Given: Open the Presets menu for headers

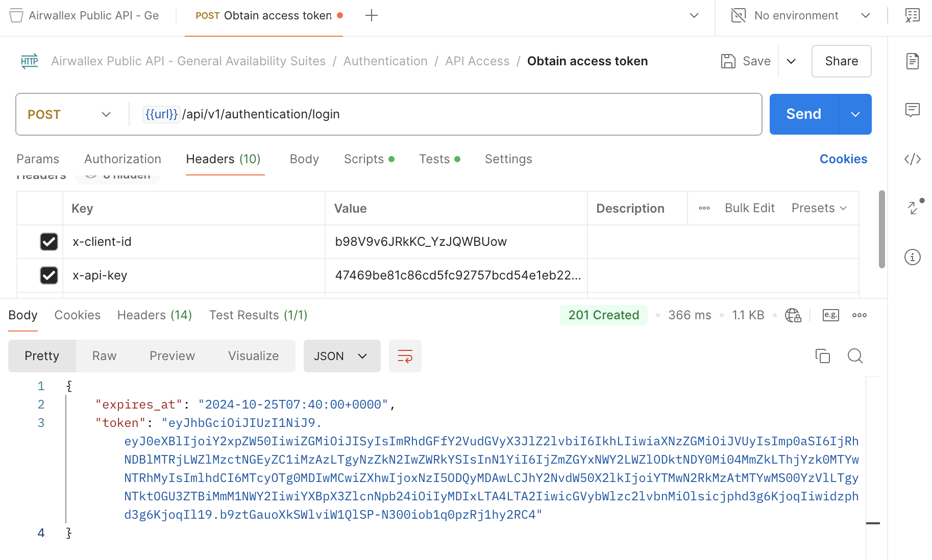Looking at the screenshot, I should 818,208.
